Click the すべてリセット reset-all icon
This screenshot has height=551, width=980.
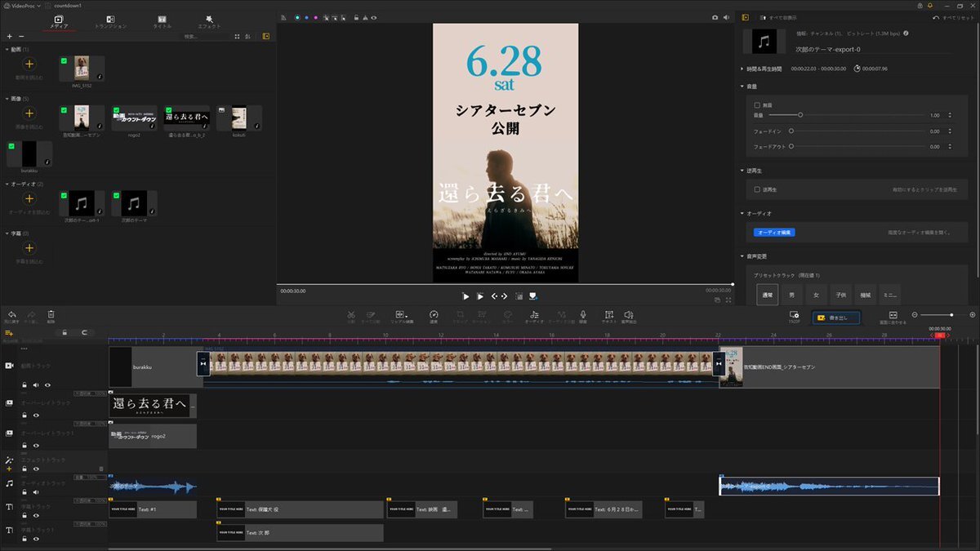pyautogui.click(x=936, y=17)
